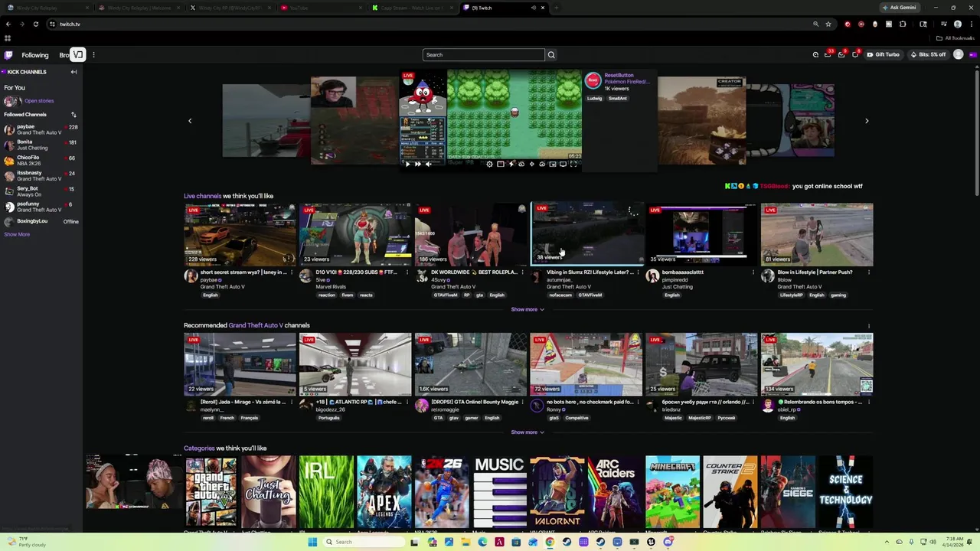Image resolution: width=980 pixels, height=551 pixels.
Task: Open the nav bar three-dot more menu
Action: pyautogui.click(x=93, y=55)
